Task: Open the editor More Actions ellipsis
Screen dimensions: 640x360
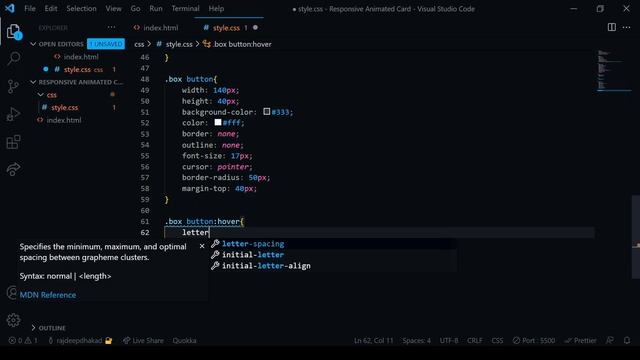Action: (627, 27)
